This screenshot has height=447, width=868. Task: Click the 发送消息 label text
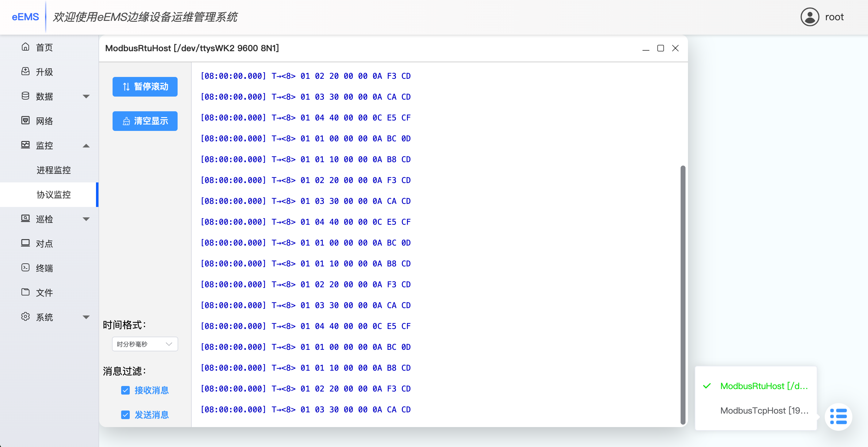pos(151,415)
